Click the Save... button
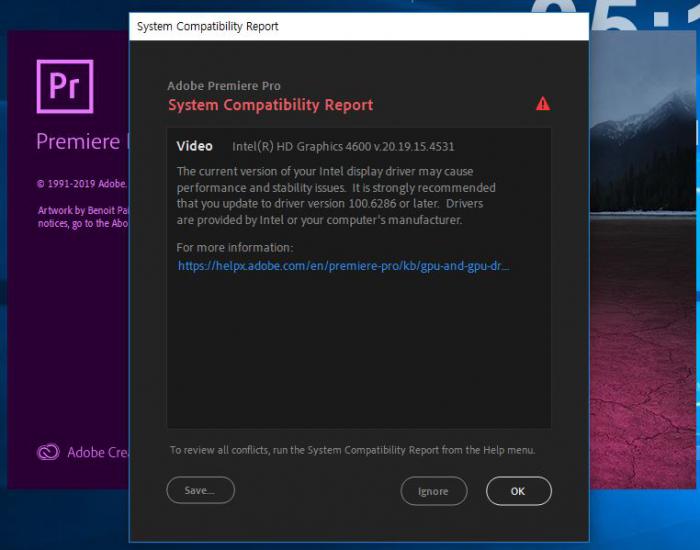This screenshot has width=700, height=550. click(200, 490)
